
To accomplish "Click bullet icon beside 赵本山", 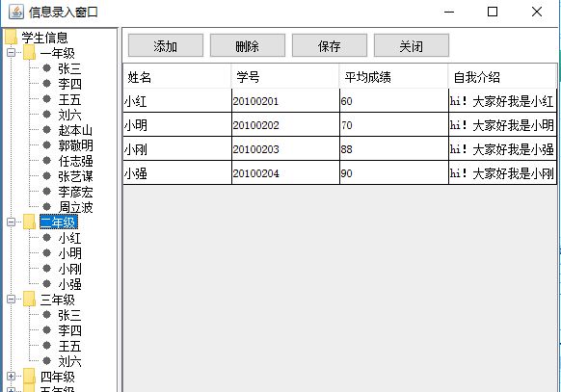I will click(x=46, y=130).
